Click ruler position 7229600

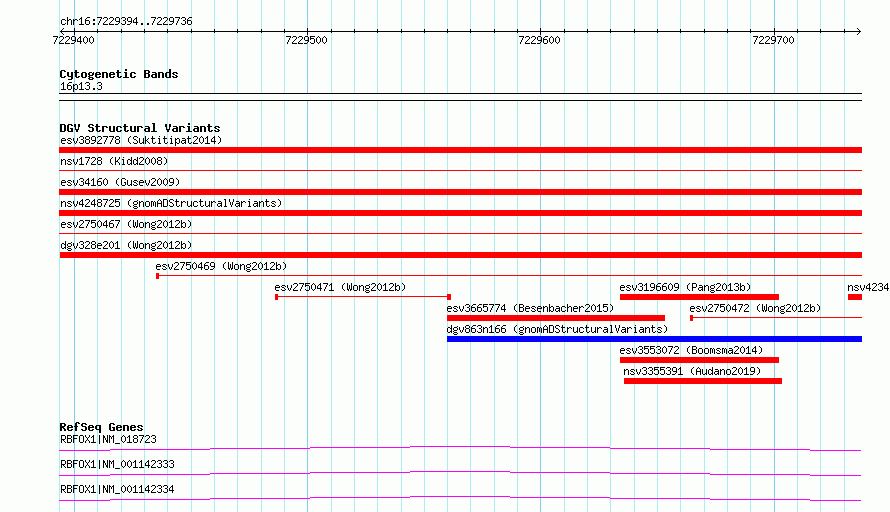tap(539, 40)
